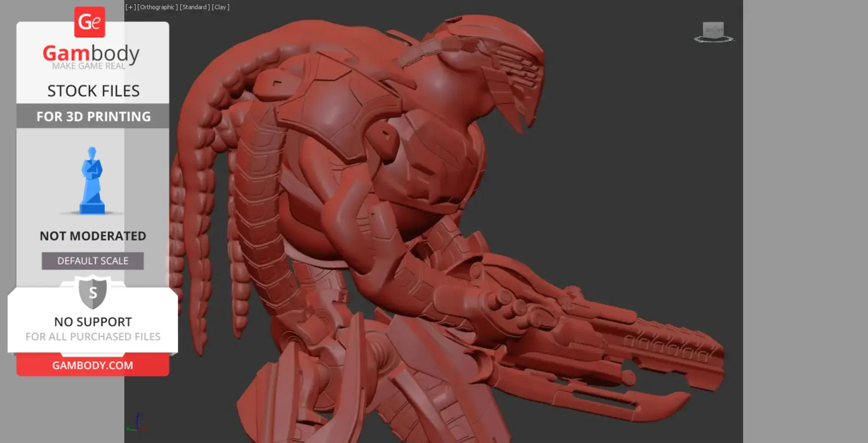Click the red Gambody Ge logo icon

click(90, 21)
